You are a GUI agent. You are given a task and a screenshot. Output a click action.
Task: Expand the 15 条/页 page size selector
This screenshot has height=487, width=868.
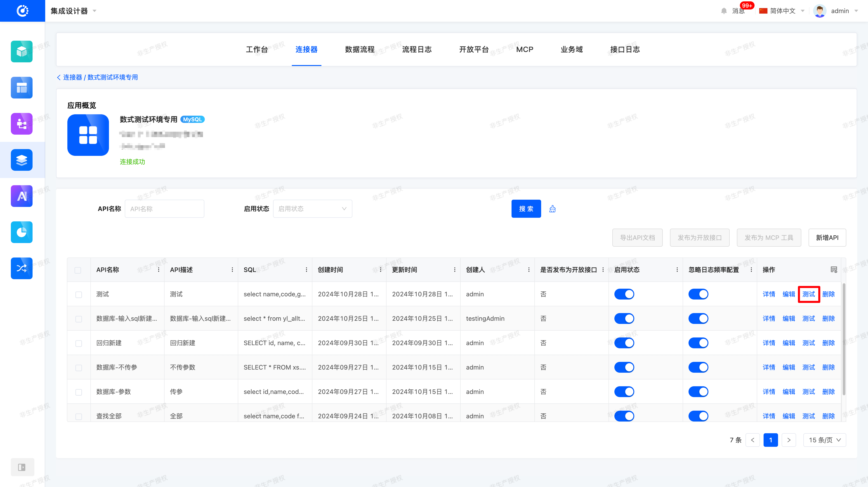coord(825,440)
